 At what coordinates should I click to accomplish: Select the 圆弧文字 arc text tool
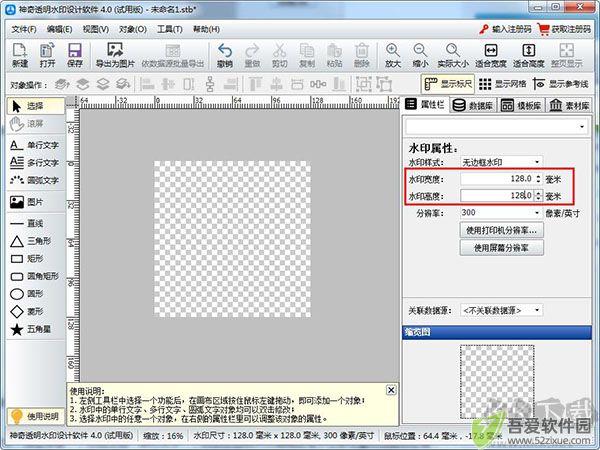point(36,180)
